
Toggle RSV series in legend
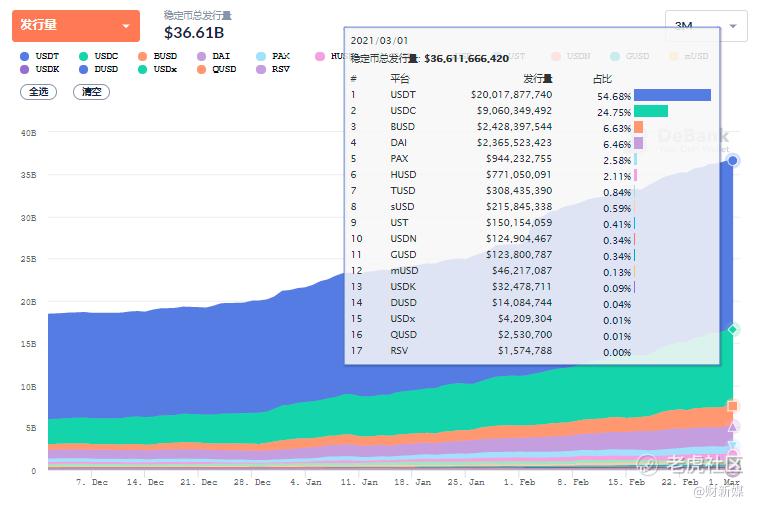[273, 69]
